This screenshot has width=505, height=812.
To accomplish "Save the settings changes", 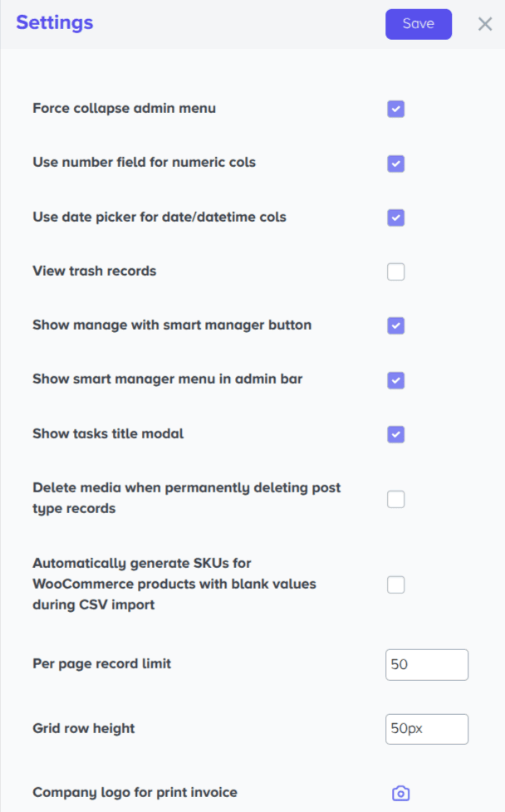I will 419,24.
